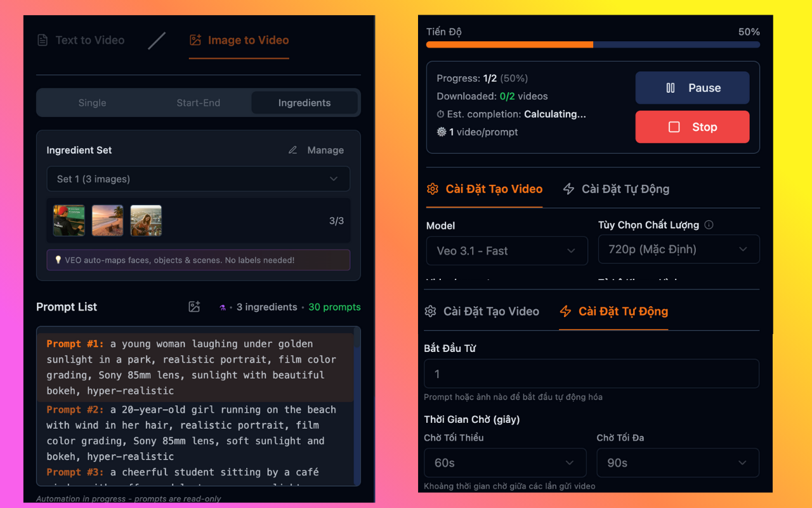The image size is (812, 508).
Task: Switch to the lower Cài Đặt Tạo Video tab
Action: pyautogui.click(x=481, y=312)
